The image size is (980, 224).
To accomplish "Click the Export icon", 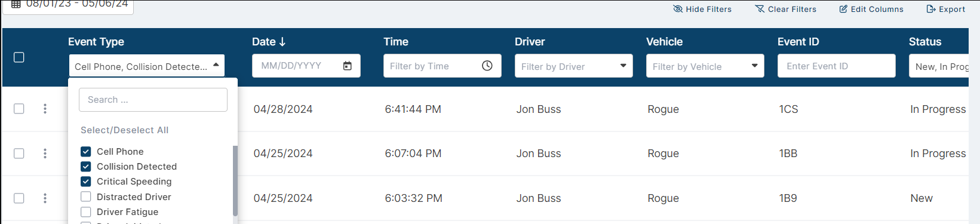I will point(930,9).
